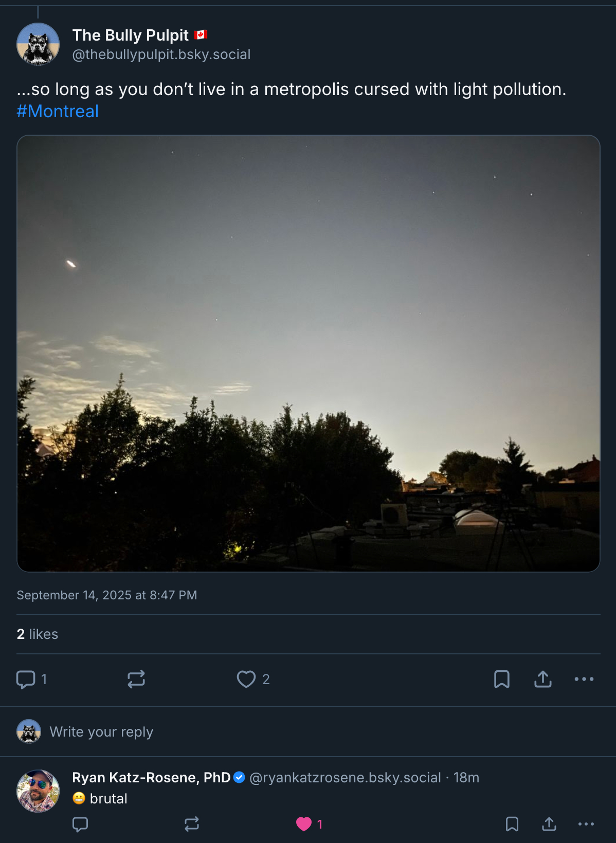This screenshot has width=616, height=843.
Task: Bookmark the main Montreal post
Action: click(502, 679)
